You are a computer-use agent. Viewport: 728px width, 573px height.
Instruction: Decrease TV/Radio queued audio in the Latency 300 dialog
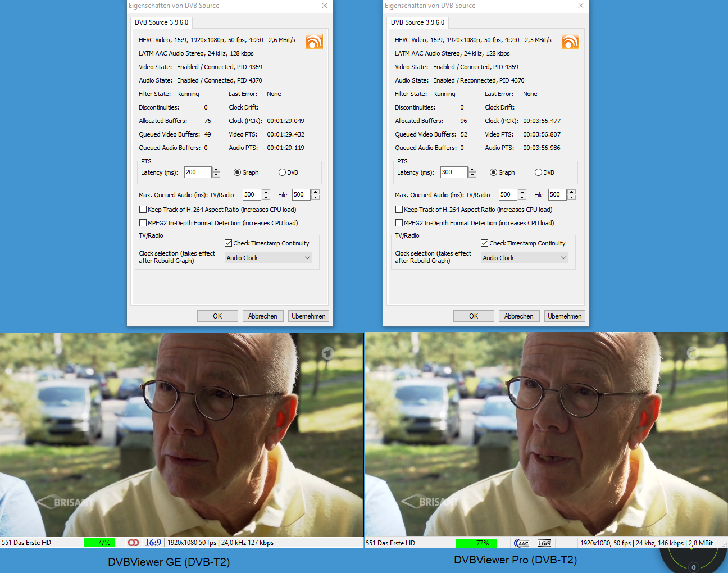[x=522, y=197]
